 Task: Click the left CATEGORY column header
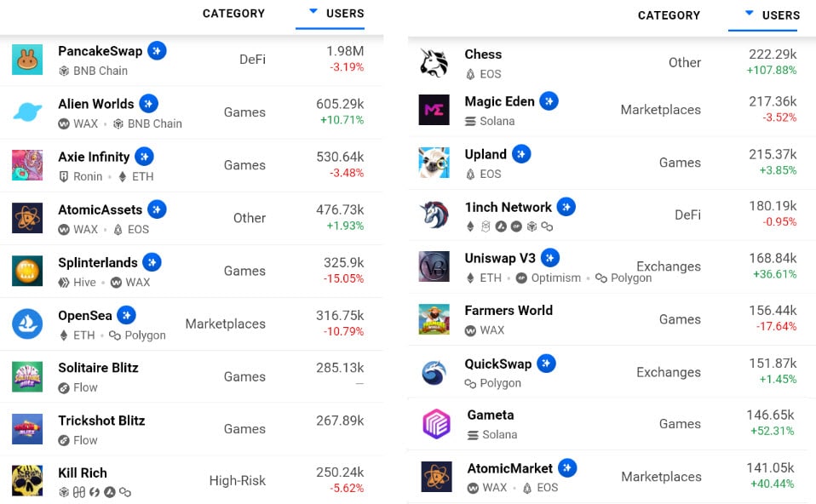[233, 14]
